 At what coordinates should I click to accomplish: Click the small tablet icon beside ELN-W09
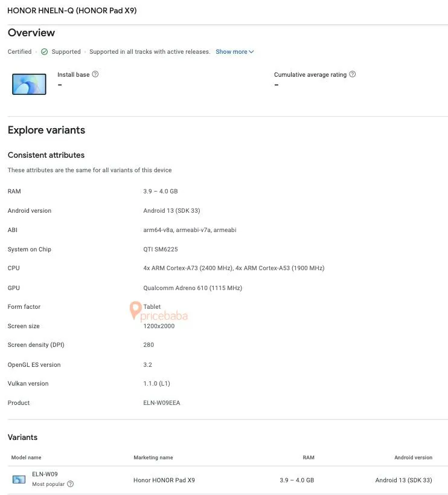pos(19,479)
